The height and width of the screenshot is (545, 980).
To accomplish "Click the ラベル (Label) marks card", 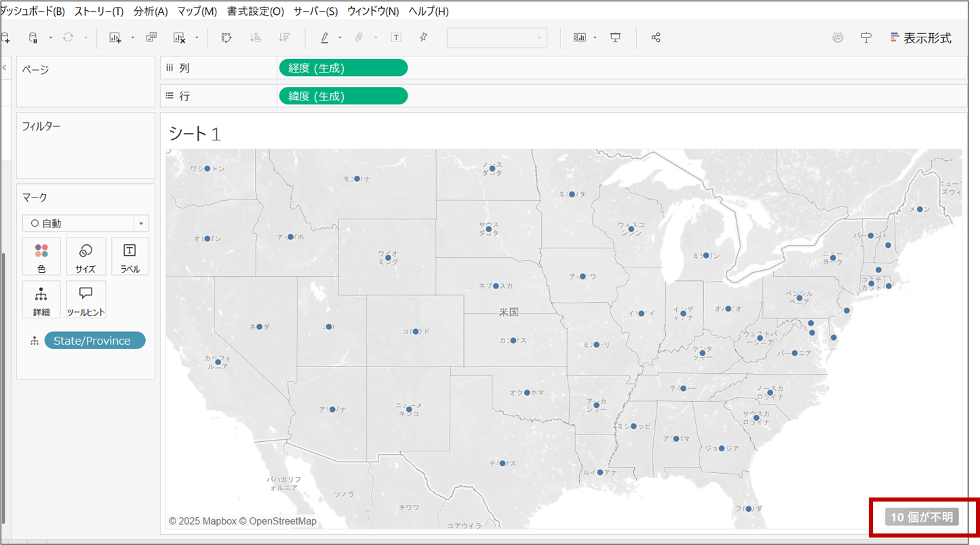I will (x=130, y=257).
